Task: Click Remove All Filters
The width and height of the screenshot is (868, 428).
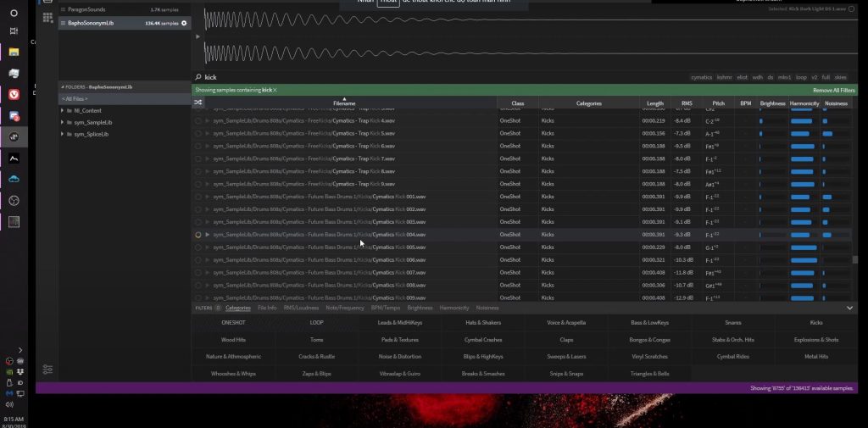Action: tap(834, 90)
